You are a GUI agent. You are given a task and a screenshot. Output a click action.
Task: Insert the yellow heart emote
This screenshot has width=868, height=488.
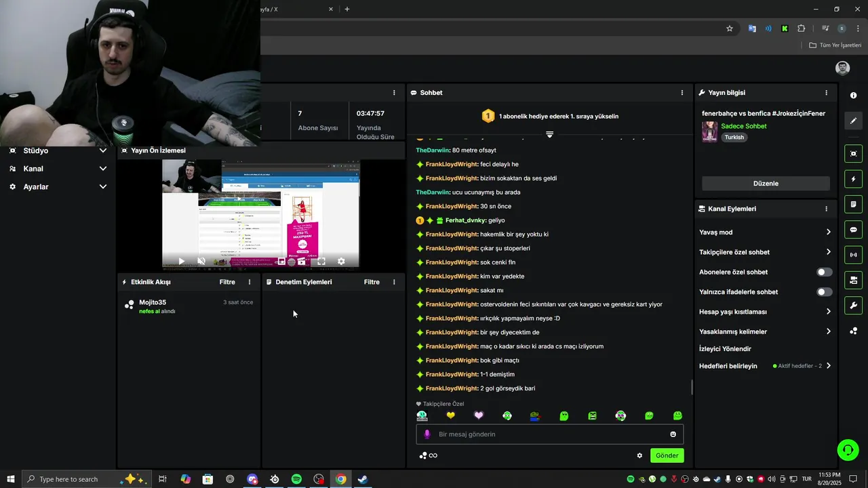[x=450, y=415]
